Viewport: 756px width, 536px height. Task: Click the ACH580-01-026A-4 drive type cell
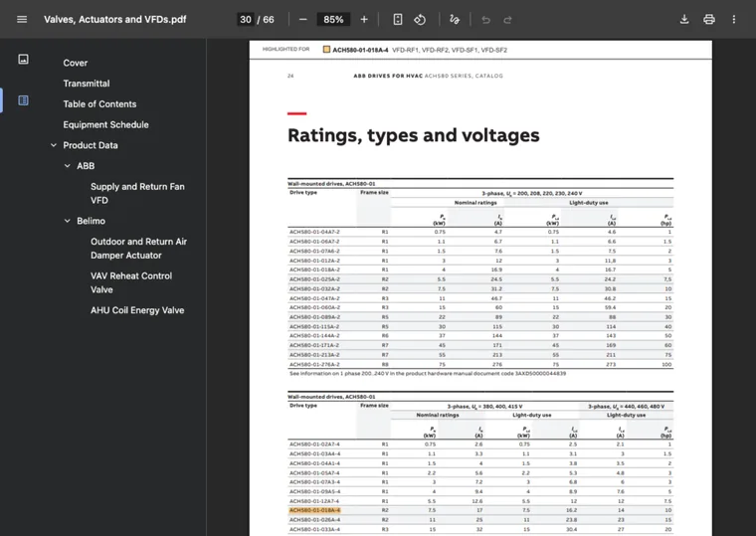click(315, 520)
